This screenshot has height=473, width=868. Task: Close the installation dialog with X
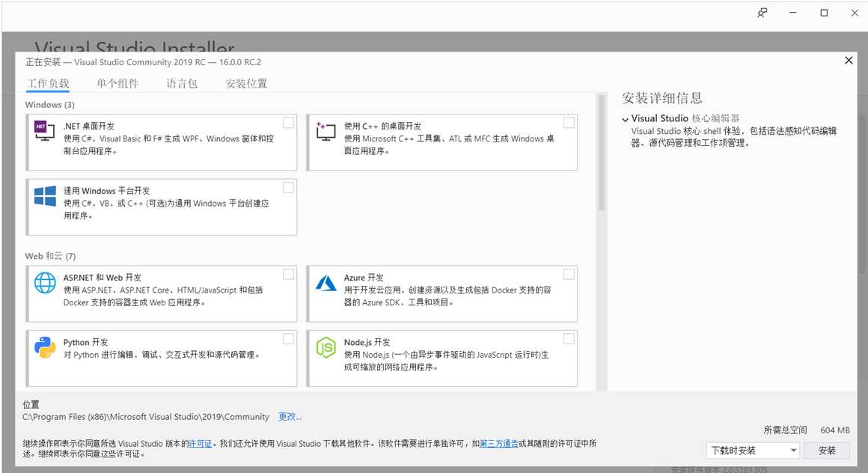[x=849, y=60]
